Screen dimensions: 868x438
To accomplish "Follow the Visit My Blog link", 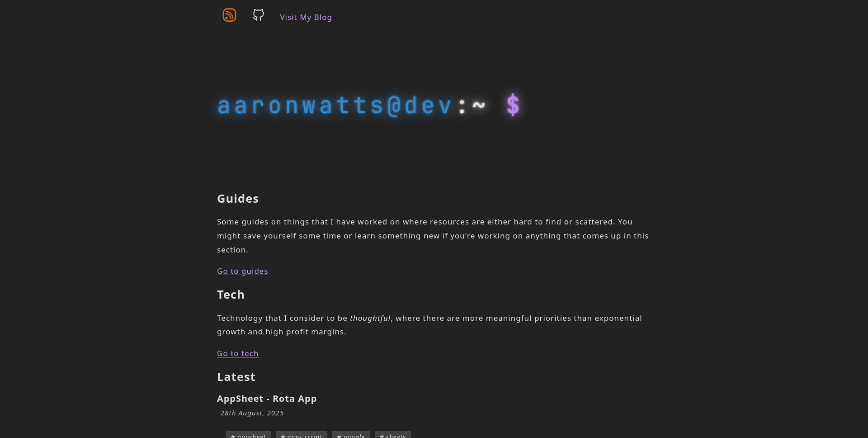I will point(306,17).
